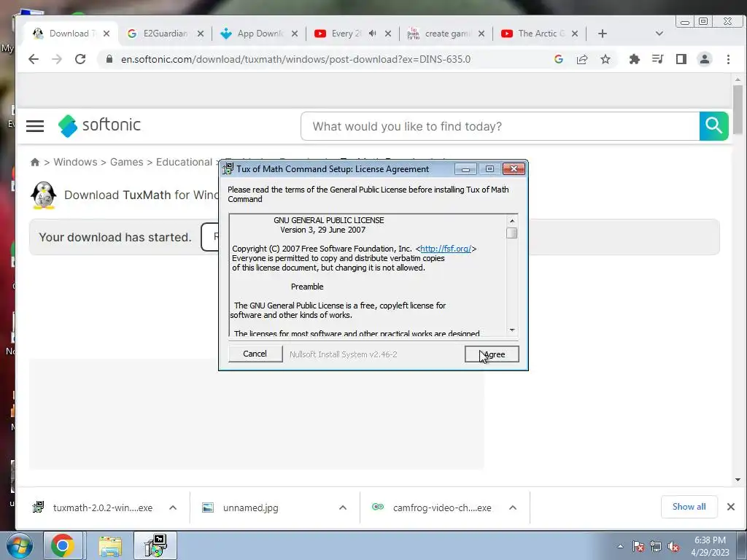
Task: Open the Chrome three-dot menu
Action: pyautogui.click(x=728, y=59)
